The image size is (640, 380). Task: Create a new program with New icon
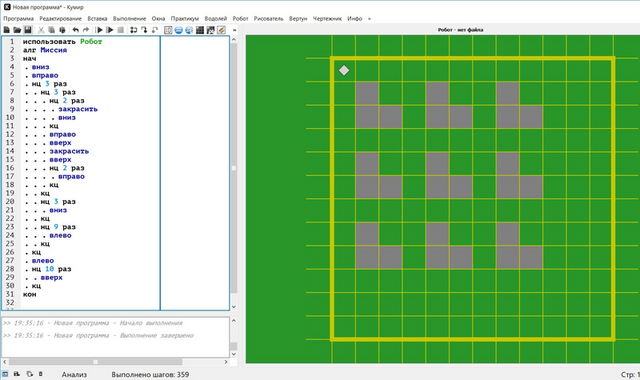click(7, 30)
